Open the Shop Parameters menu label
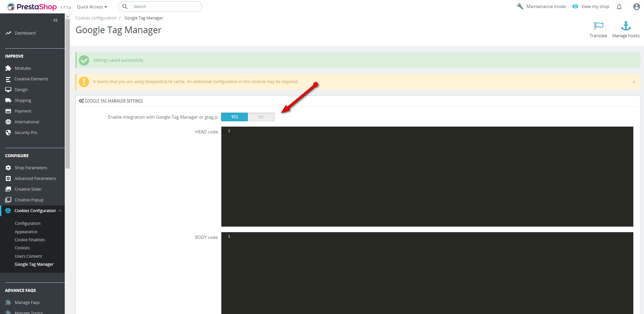 coord(31,168)
